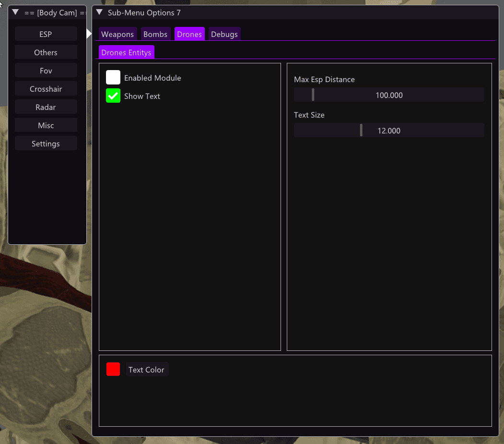Click the Text Color label button
The width and height of the screenshot is (504, 444).
[147, 369]
